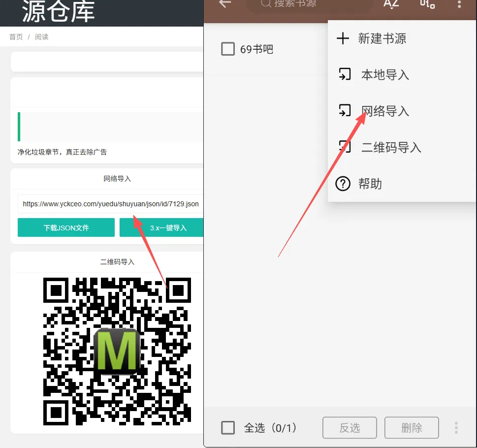
Task: Open the grouping icon in the top bar
Action: pyautogui.click(x=427, y=4)
